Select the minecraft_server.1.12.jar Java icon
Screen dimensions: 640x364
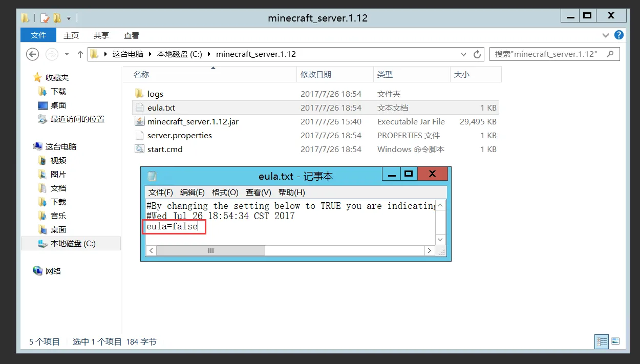tap(139, 121)
